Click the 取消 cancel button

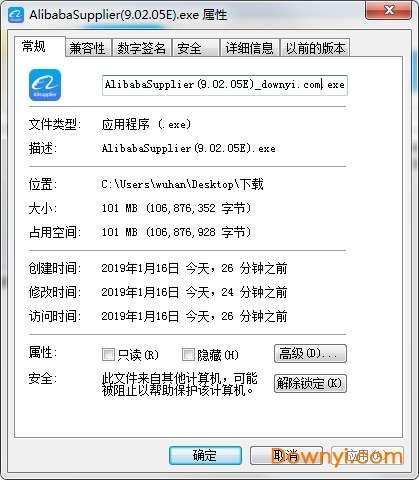[x=286, y=455]
